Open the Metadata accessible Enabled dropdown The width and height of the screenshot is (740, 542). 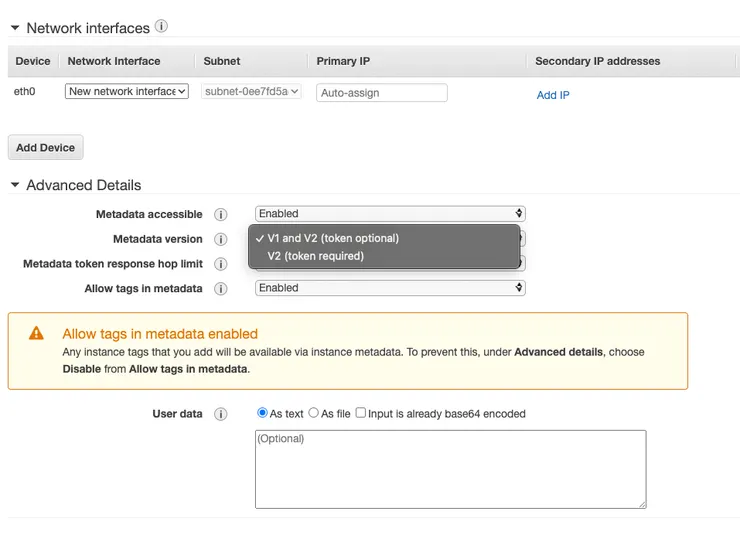390,214
